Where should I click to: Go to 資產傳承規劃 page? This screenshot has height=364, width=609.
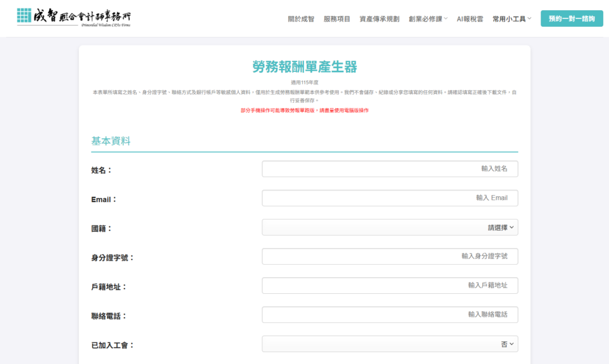[x=379, y=19]
